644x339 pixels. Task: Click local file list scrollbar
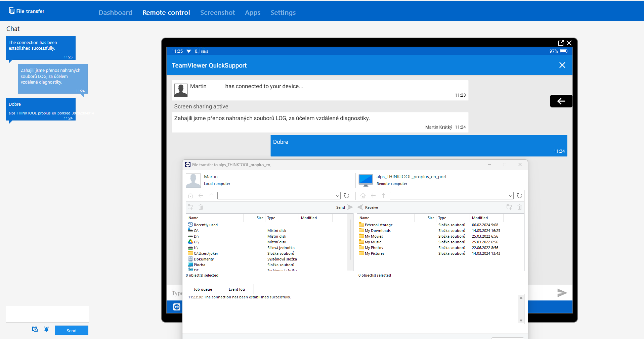coord(350,240)
